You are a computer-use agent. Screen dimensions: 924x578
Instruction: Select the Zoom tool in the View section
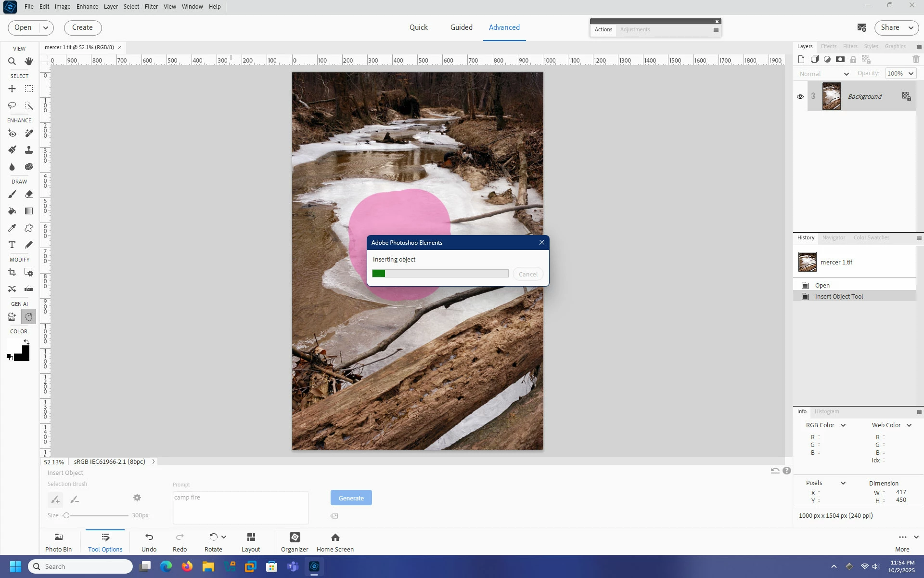(12, 61)
